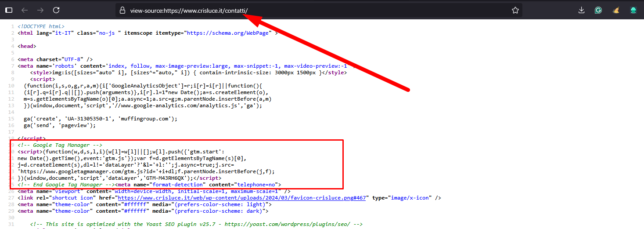Select the End Google Tag Manager comment
Image resolution: width=644 pixels, height=229 pixels.
(66, 185)
